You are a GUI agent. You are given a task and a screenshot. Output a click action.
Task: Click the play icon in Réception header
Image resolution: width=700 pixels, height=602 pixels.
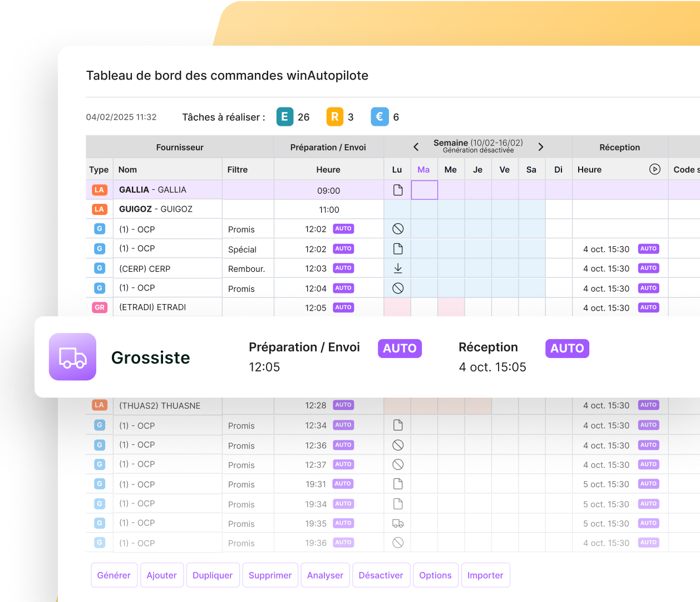(654, 169)
